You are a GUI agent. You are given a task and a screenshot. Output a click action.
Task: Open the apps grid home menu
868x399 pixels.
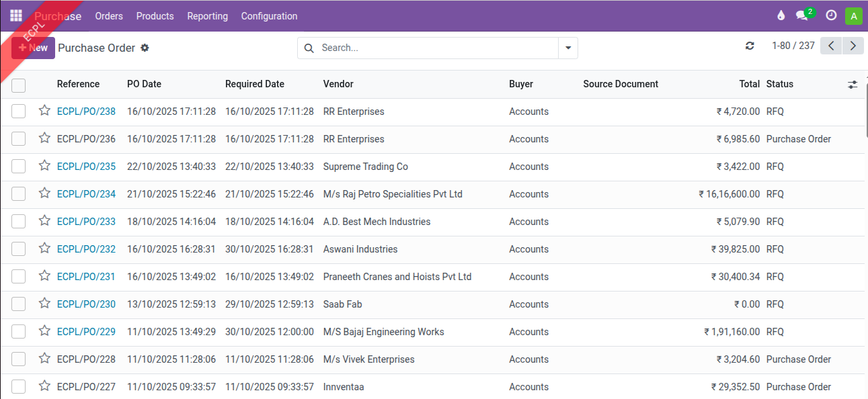click(x=16, y=15)
